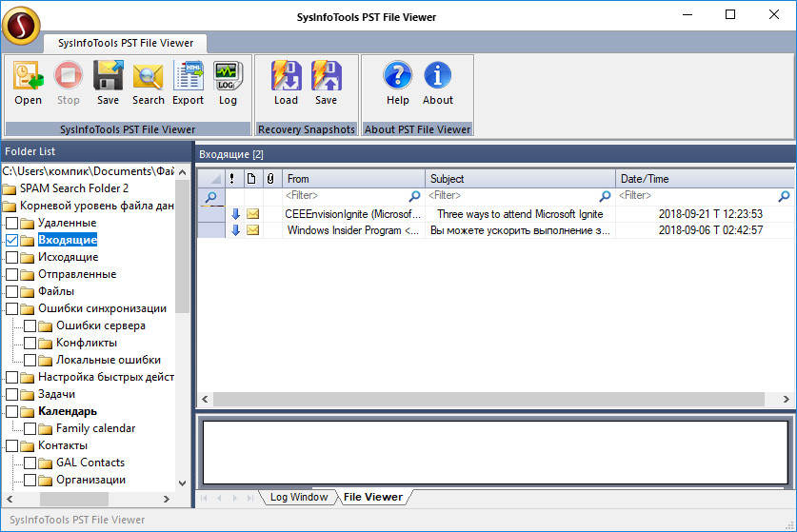
Task: Sort emails by Date/Time column header
Action: 705,179
